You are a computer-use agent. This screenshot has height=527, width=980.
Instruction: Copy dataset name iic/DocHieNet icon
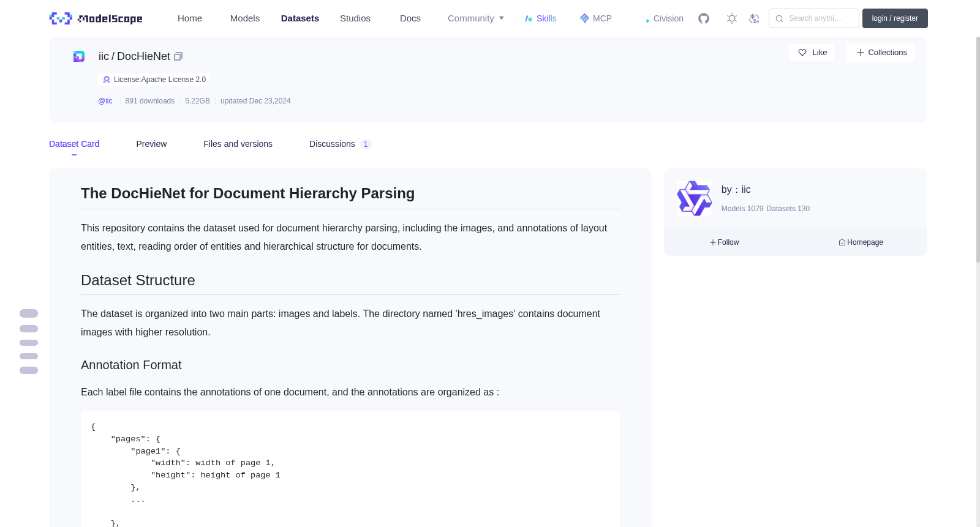(x=178, y=56)
